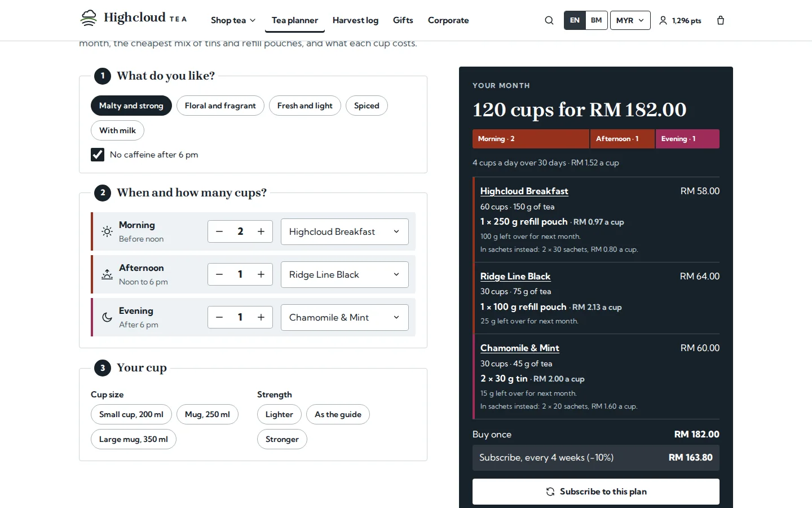Click the RM 64.00 price

tap(700, 277)
